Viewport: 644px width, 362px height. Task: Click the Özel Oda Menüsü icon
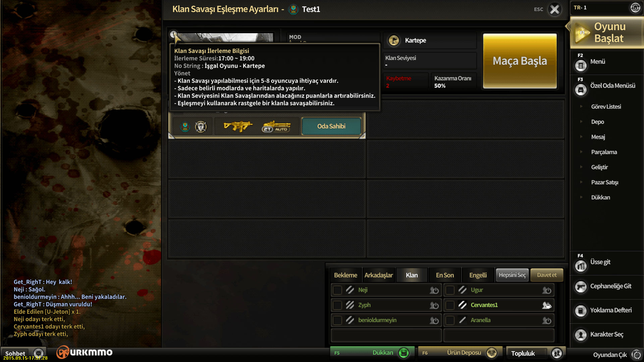pos(581,89)
